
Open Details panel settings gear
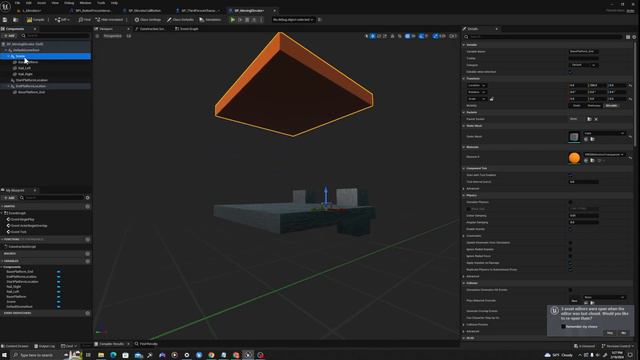[x=634, y=37]
